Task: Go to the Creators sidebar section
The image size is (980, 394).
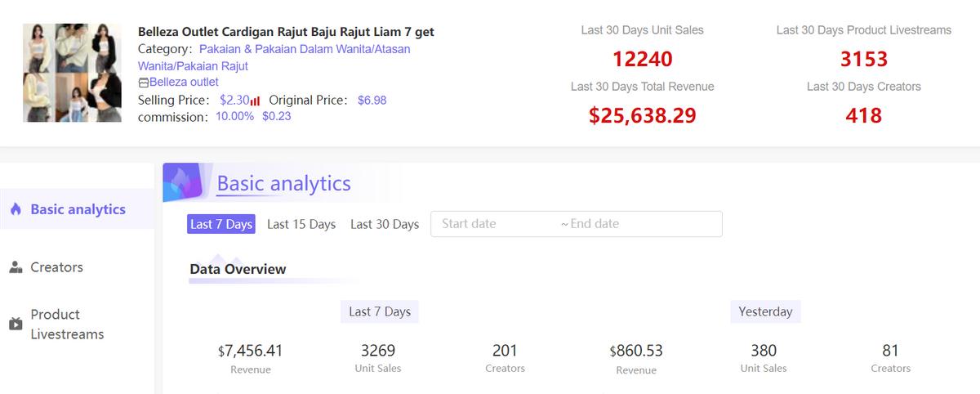Action: [x=56, y=267]
